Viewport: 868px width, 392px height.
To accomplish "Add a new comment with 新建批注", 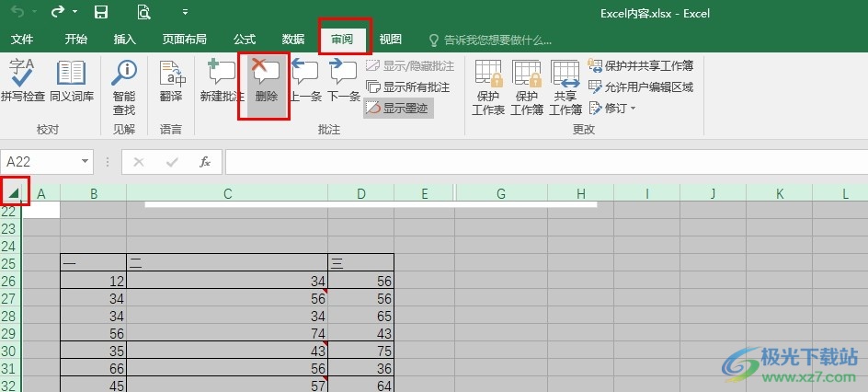I will [x=222, y=80].
